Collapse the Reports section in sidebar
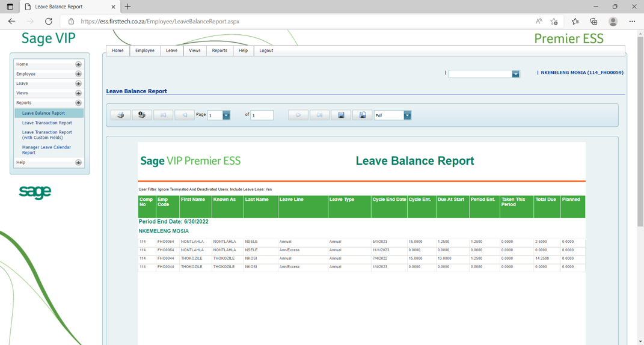The width and height of the screenshot is (644, 345). click(78, 103)
